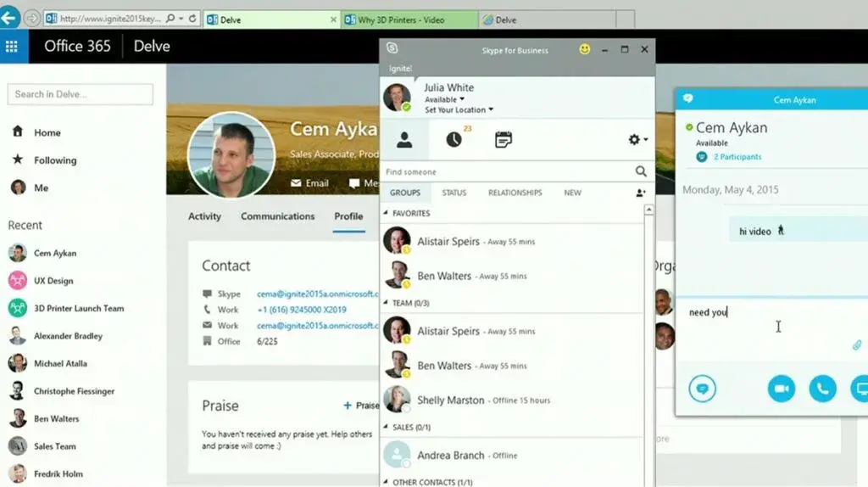This screenshot has width=868, height=487.
Task: Select Shelly Marston in the TEAM group
Action: point(512,400)
